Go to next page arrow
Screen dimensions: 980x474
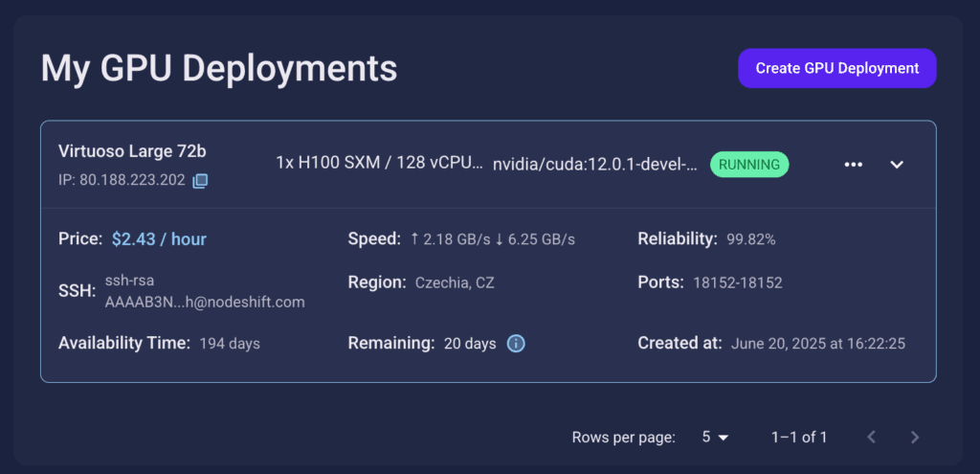[915, 437]
